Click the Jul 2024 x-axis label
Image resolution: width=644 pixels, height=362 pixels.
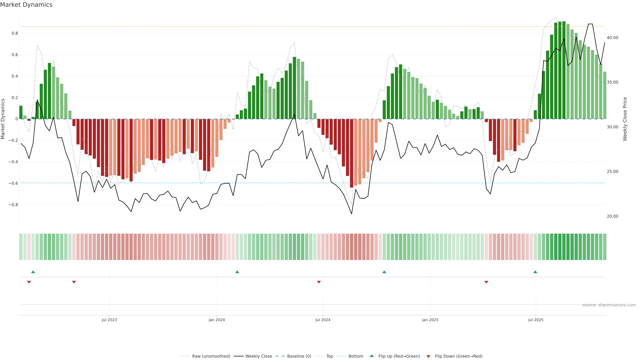pyautogui.click(x=323, y=320)
